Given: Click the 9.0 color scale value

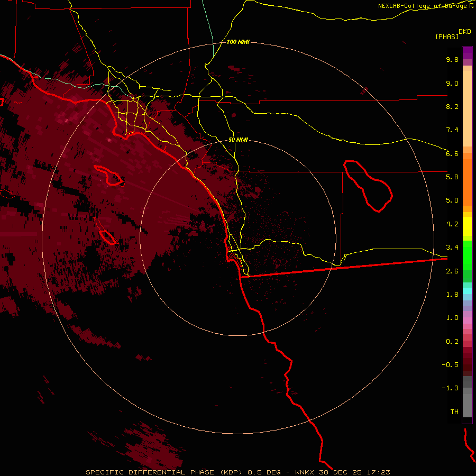Looking at the screenshot, I should pyautogui.click(x=452, y=83).
